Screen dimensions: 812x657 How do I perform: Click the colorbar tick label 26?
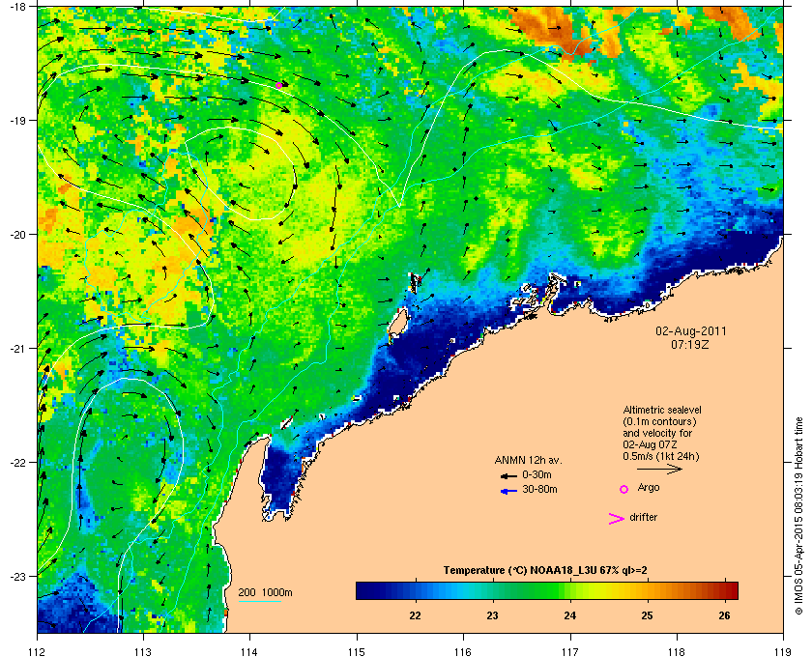click(x=724, y=615)
